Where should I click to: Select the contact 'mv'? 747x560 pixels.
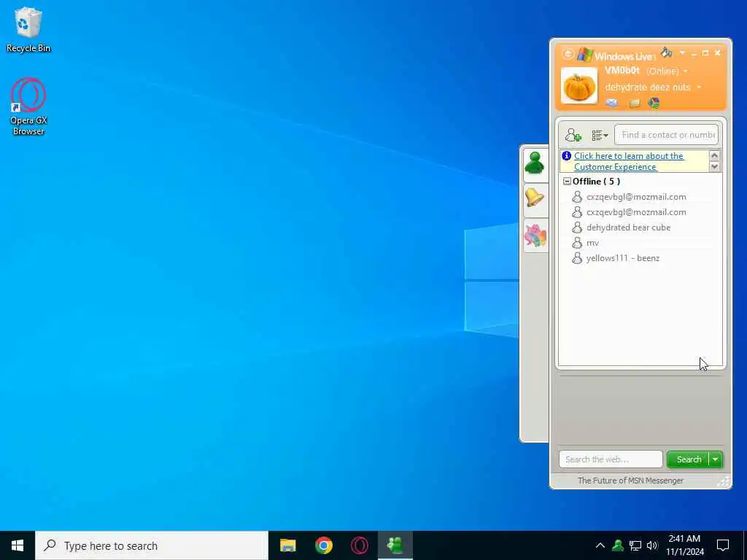coord(592,243)
